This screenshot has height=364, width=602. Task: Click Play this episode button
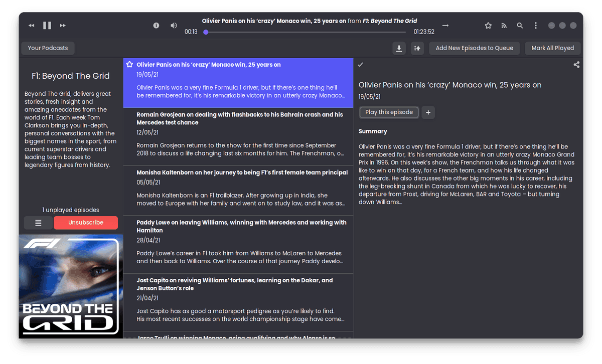(x=389, y=112)
